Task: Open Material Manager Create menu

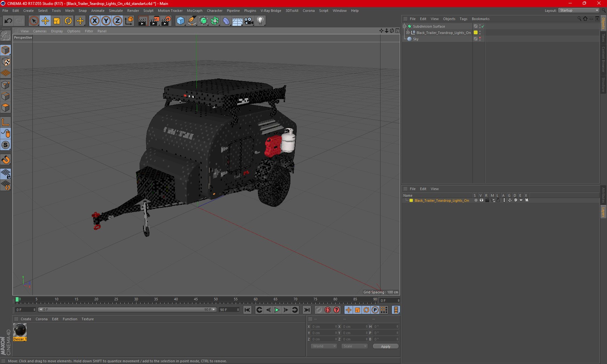Action: 26,319
